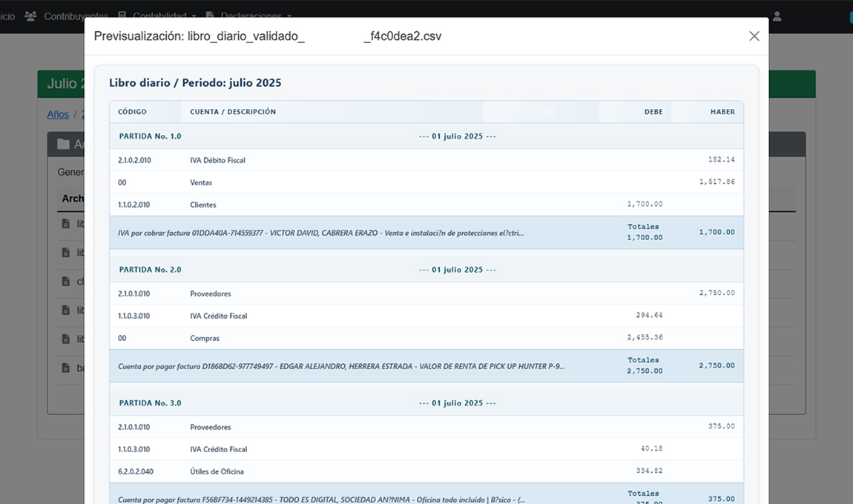Click the first file icon in the archive list

point(65,224)
